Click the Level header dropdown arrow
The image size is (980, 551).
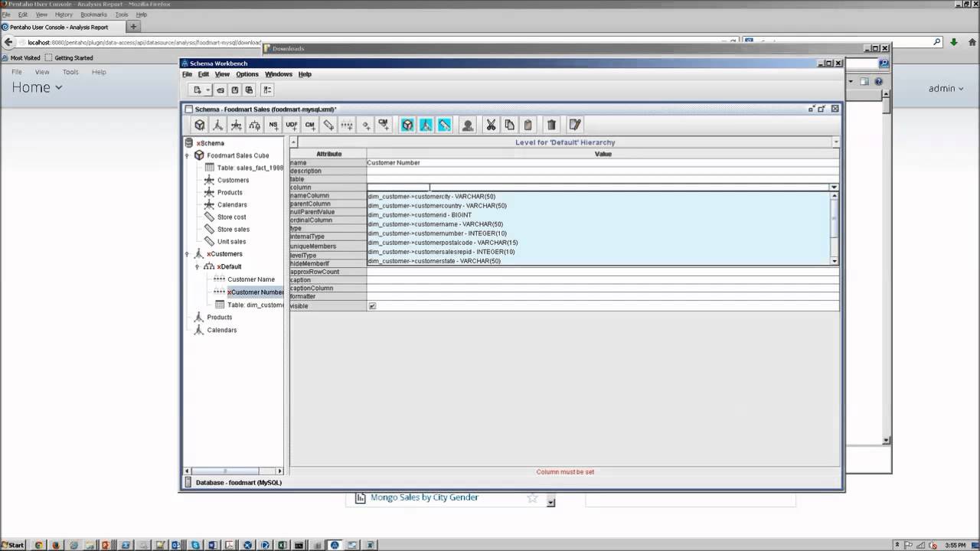click(835, 142)
